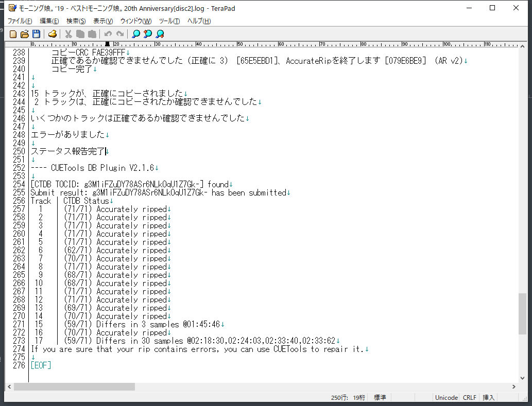Click the Open file folder icon
The height and width of the screenshot is (406, 532).
(24, 34)
